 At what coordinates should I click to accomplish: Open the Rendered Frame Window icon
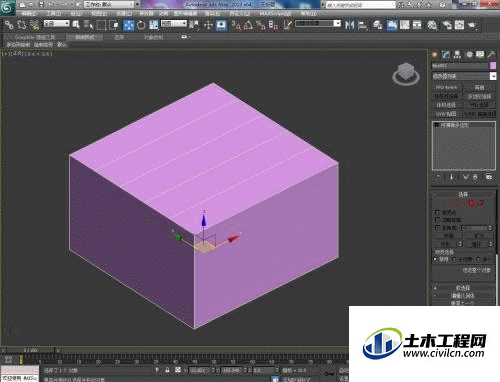(459, 25)
